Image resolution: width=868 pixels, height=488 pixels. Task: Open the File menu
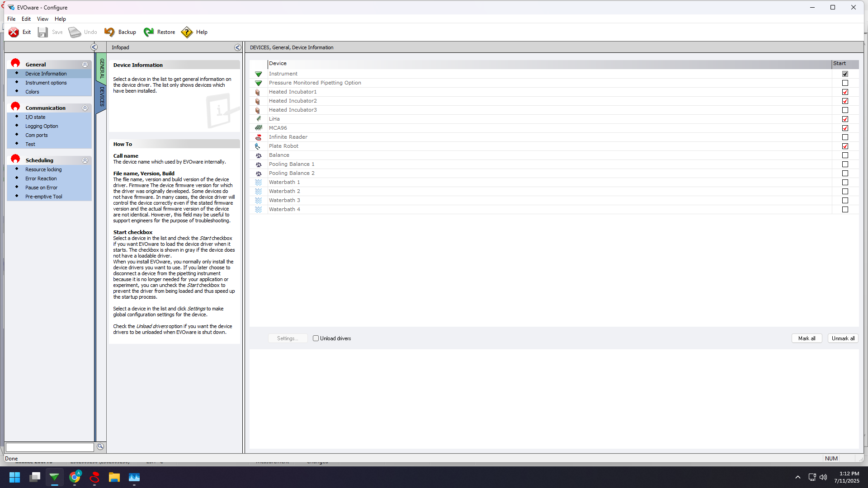coord(11,19)
